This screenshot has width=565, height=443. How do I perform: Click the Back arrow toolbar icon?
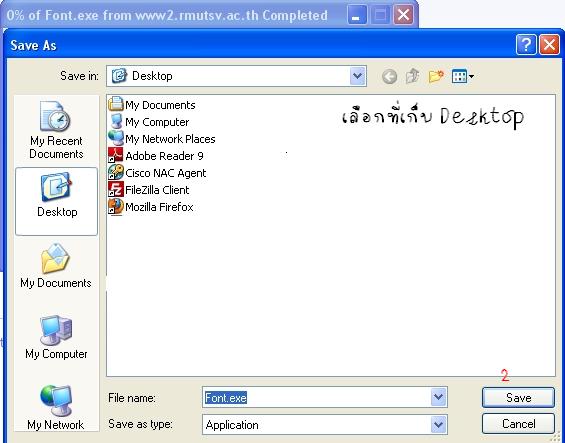(389, 76)
